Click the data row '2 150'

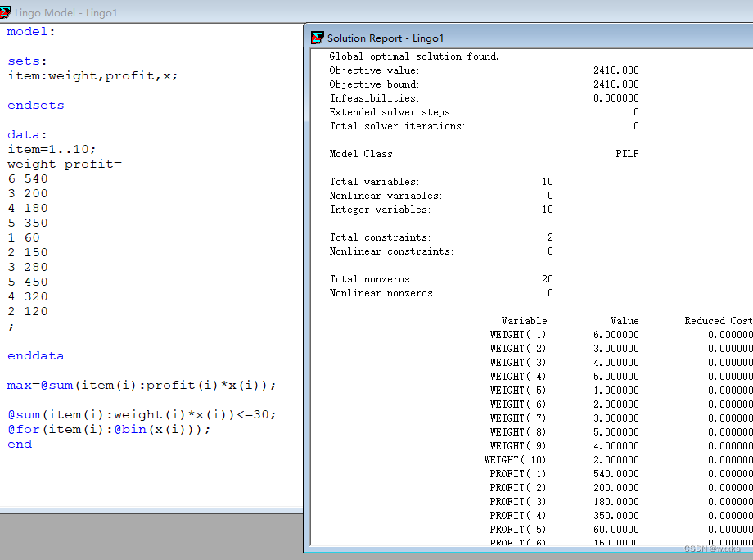click(28, 253)
